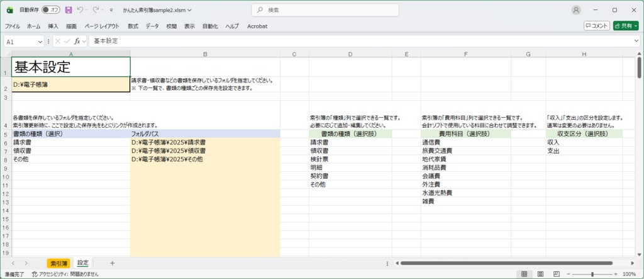Image resolution: width=644 pixels, height=279 pixels.
Task: Click the previous sheet navigation arrow
Action: point(14,263)
